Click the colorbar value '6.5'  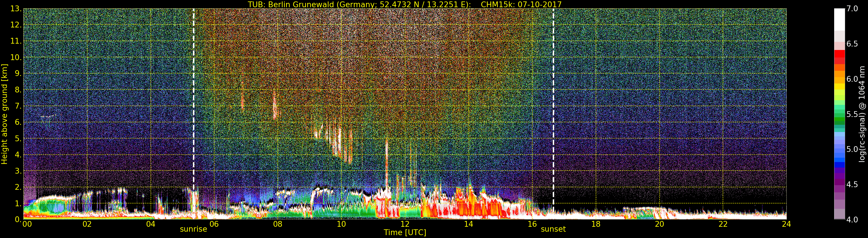click(852, 44)
